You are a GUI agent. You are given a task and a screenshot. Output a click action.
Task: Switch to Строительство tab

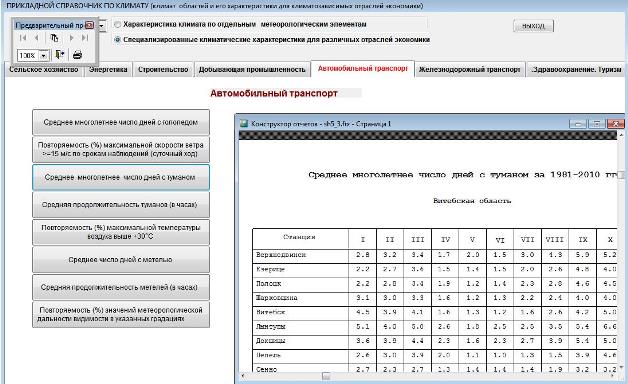point(163,70)
